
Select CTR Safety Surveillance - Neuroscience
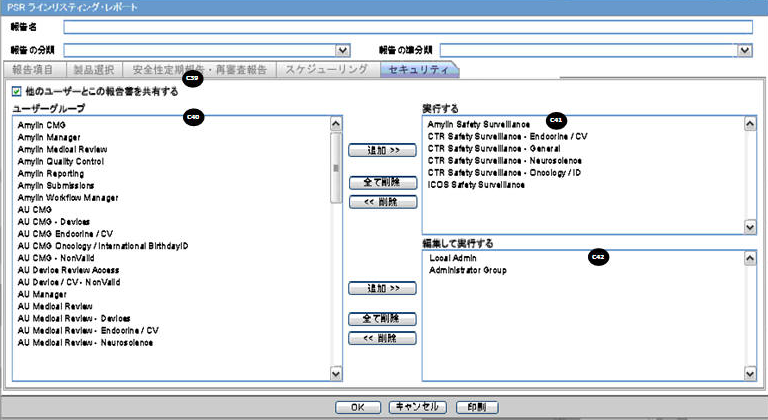coord(504,161)
